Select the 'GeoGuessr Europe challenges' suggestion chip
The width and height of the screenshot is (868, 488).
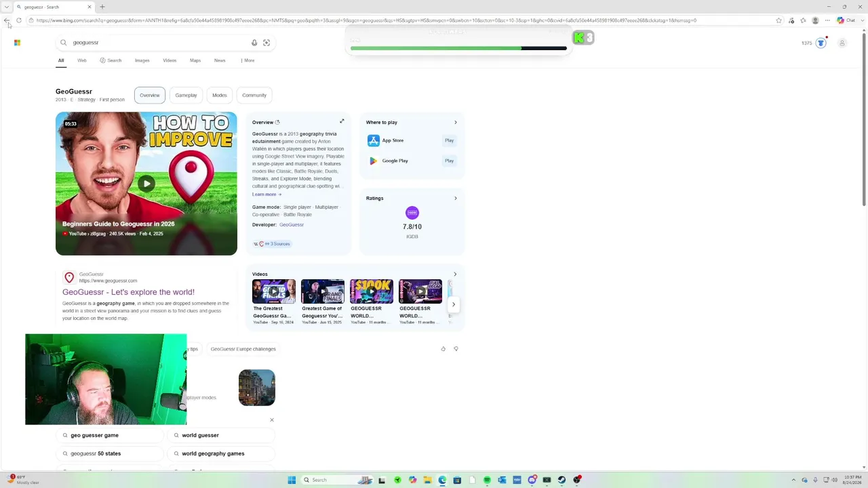243,349
